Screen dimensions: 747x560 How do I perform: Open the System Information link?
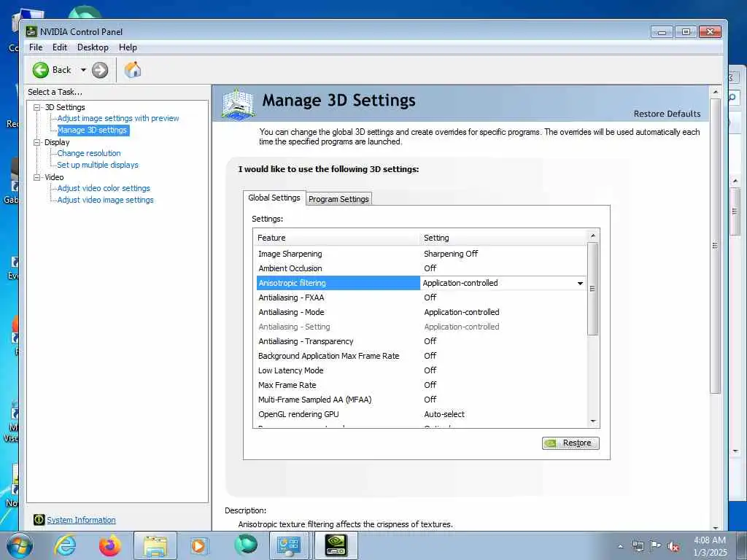coord(81,520)
